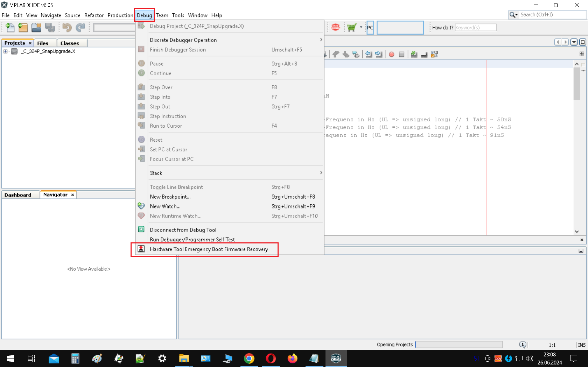
Task: Click the red start macro recording icon
Action: [x=392, y=54]
